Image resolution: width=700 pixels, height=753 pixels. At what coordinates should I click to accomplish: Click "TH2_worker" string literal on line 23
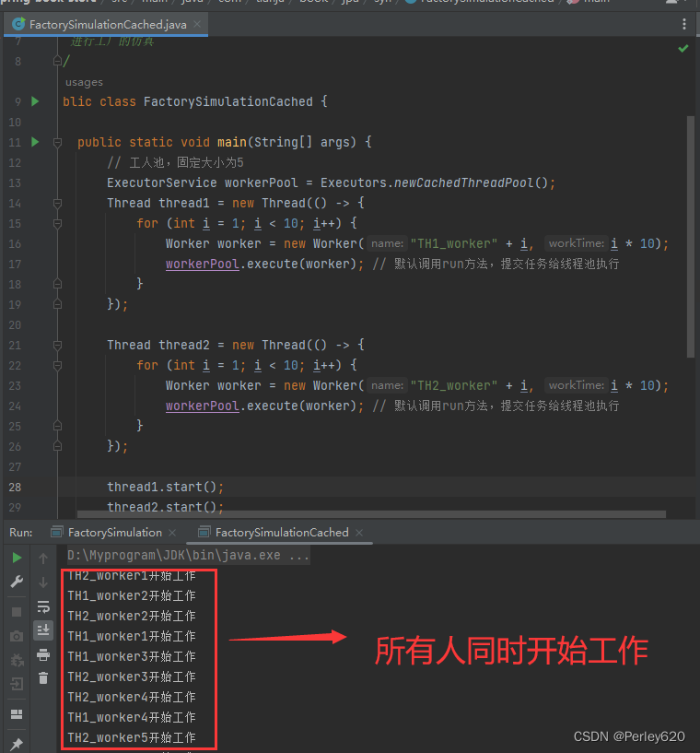point(453,385)
